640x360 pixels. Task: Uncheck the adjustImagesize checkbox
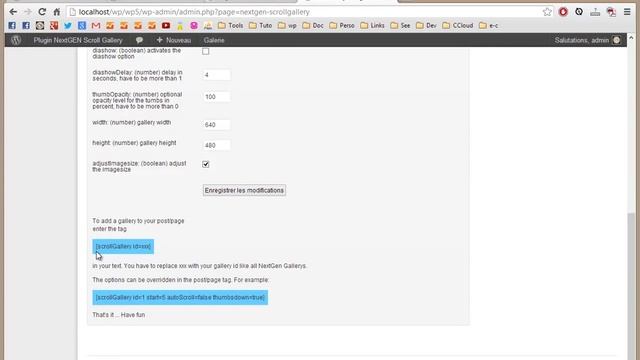pos(206,164)
